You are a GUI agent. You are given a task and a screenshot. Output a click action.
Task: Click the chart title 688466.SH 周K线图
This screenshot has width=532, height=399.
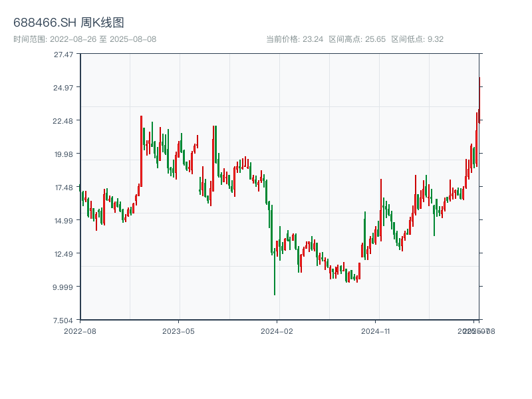[x=68, y=23]
